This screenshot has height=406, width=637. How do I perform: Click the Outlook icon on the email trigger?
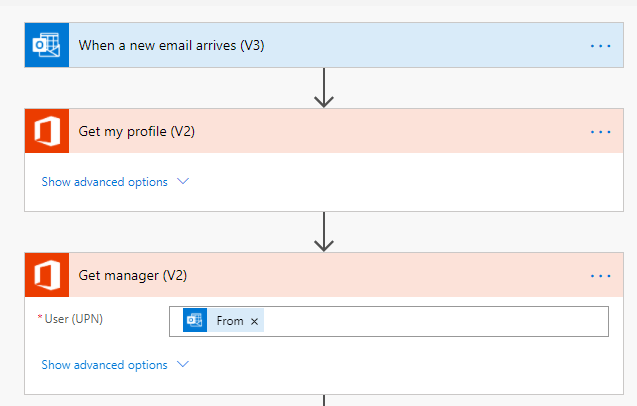(47, 45)
